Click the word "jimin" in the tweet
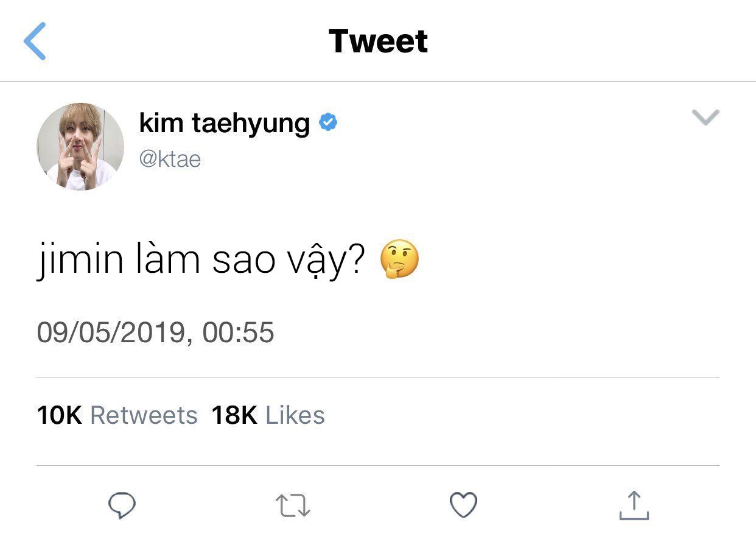Screen dimensions: 756x545 point(75,260)
